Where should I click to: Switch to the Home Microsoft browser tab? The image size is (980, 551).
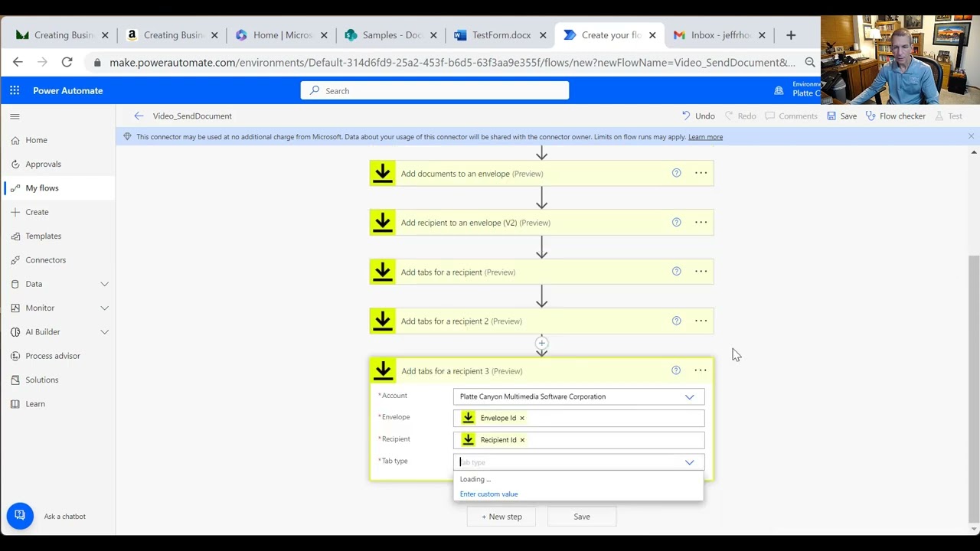[282, 35]
